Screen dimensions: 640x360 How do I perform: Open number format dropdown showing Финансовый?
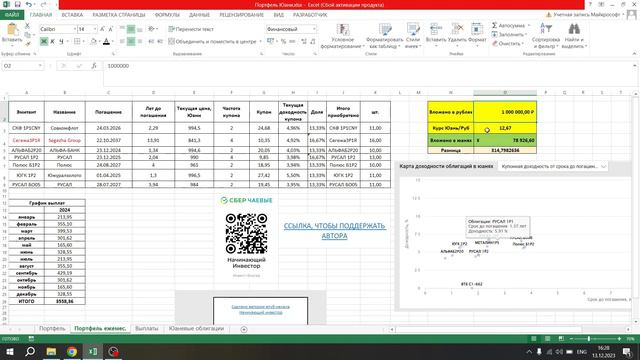point(314,29)
